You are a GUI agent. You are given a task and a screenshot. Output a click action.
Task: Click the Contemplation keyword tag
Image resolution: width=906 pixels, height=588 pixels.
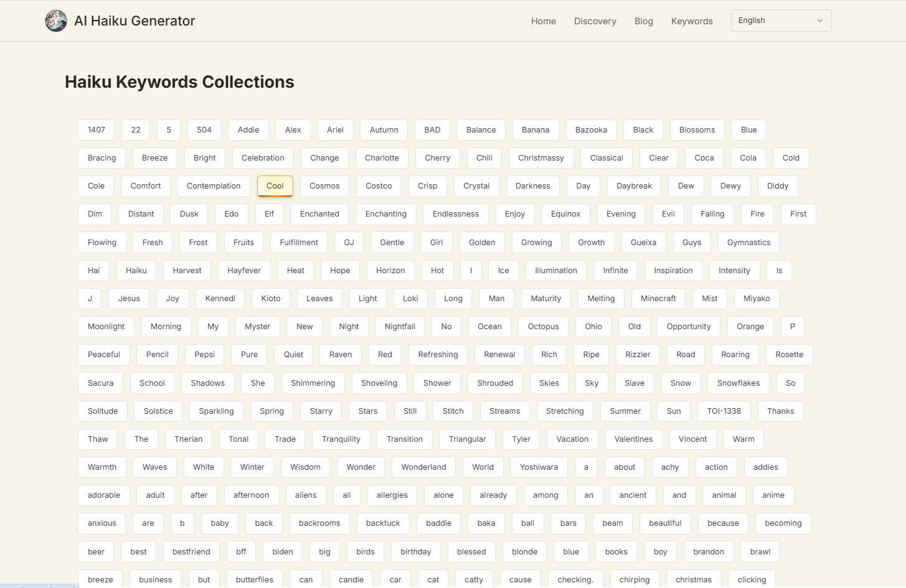pyautogui.click(x=213, y=186)
